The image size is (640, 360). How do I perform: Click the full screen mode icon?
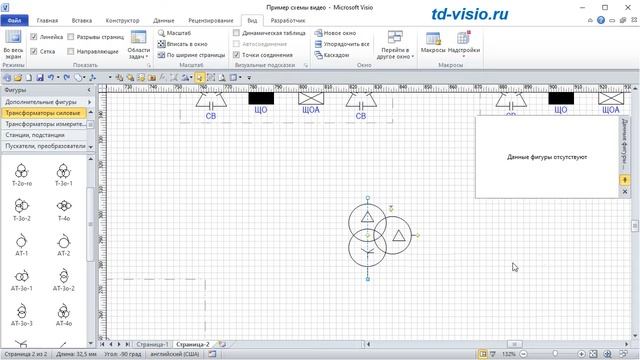point(13,38)
